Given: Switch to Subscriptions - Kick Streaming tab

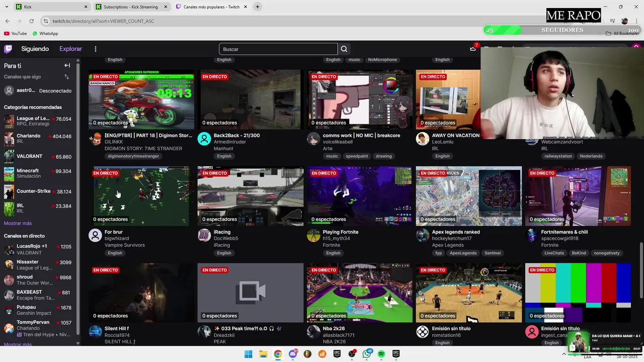Looking at the screenshot, I should pyautogui.click(x=131, y=7).
